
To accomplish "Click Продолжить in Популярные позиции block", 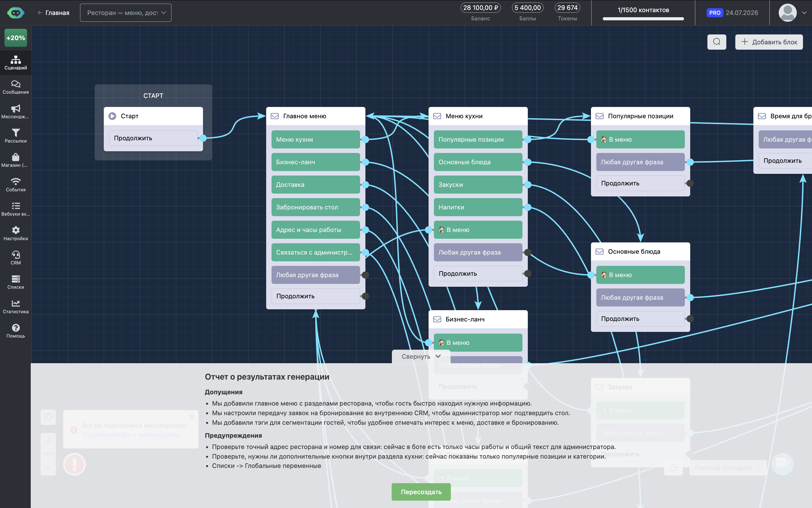I will 641,183.
